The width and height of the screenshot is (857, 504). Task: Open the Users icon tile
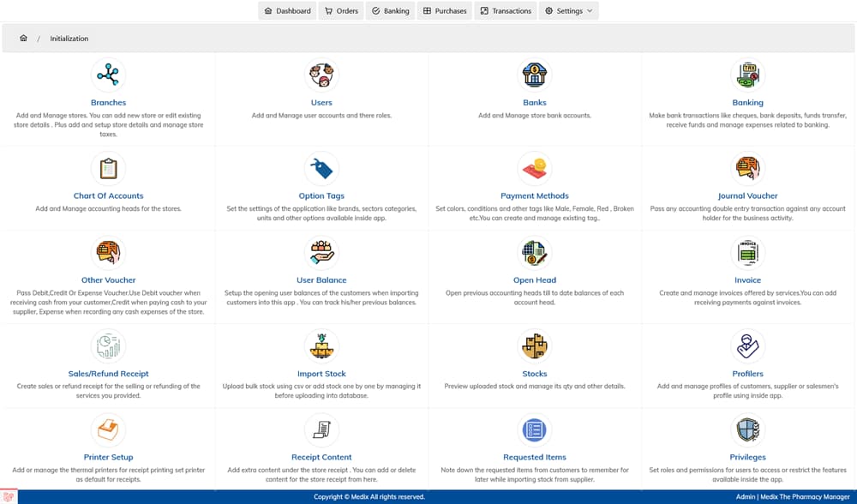[321, 75]
